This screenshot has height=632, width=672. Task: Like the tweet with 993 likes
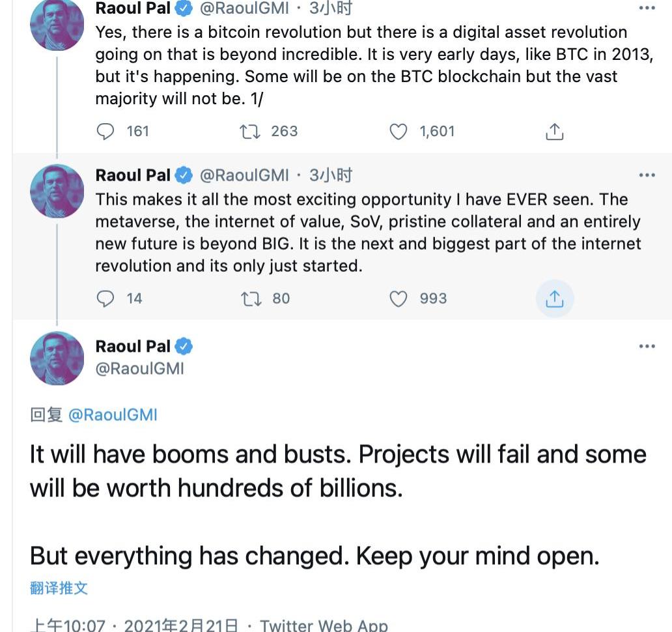[x=398, y=299]
